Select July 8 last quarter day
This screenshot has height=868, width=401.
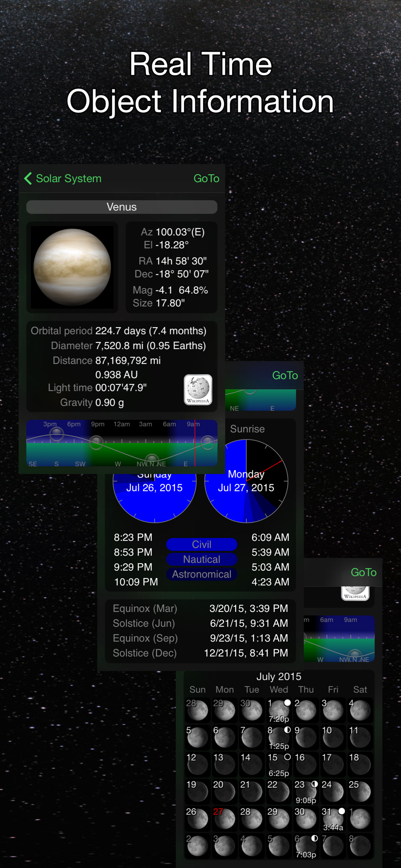(279, 737)
